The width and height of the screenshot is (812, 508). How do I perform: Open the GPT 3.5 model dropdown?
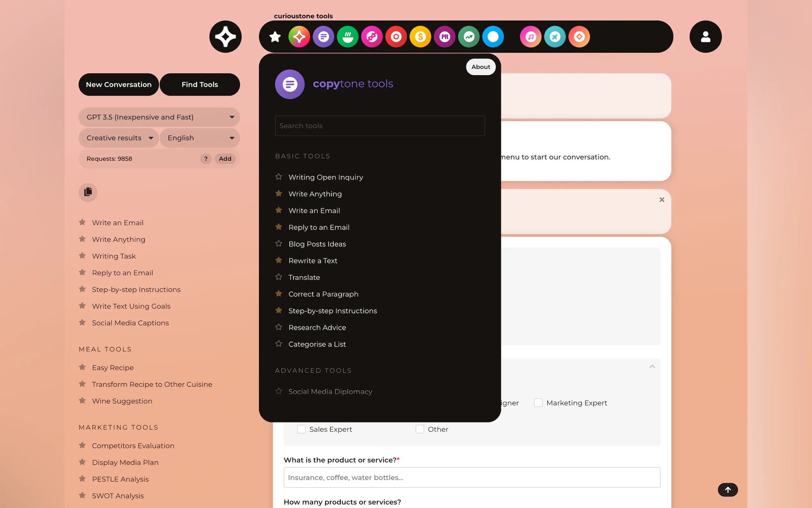[159, 117]
